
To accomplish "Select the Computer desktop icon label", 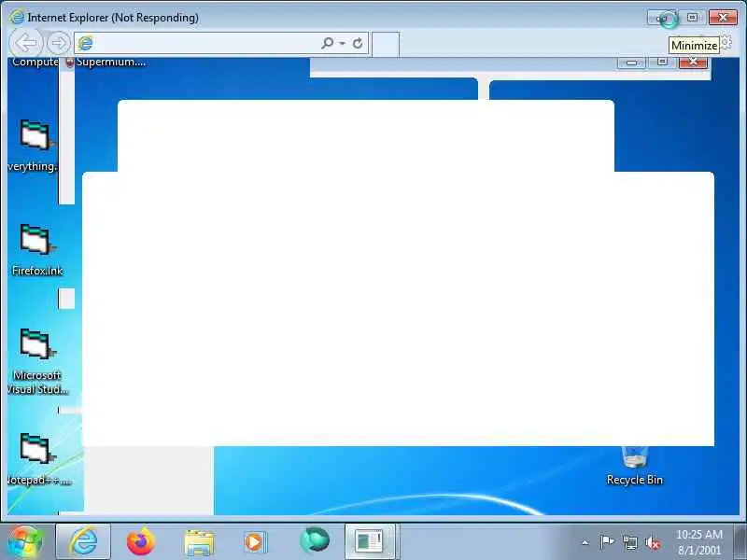I will (x=35, y=62).
